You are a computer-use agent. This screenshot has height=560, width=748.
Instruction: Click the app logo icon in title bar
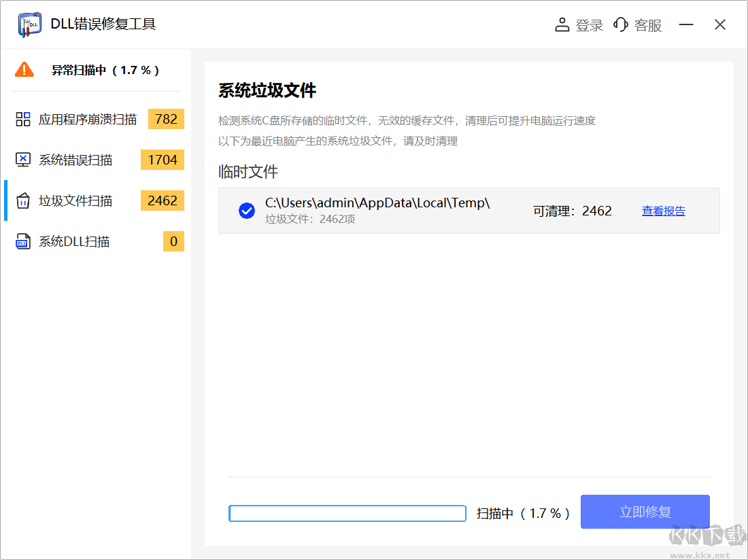29,24
